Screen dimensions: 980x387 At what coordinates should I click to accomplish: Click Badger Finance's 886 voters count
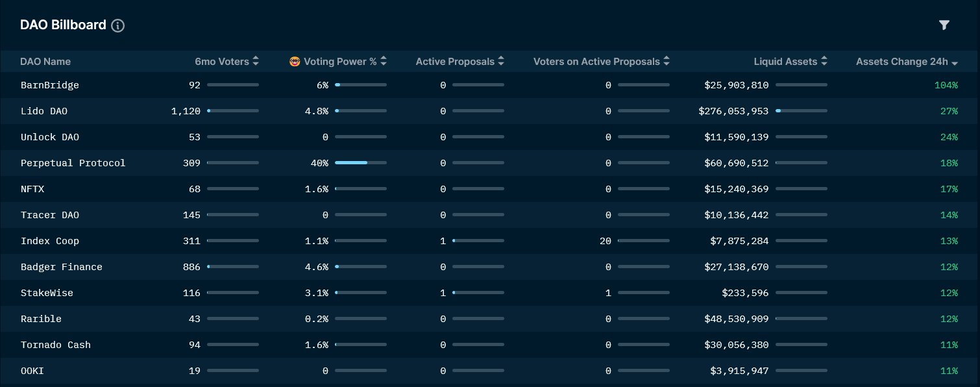click(x=192, y=267)
